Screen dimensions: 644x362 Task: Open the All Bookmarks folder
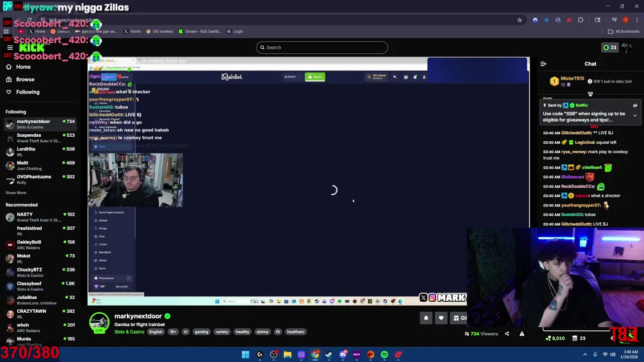click(x=623, y=31)
